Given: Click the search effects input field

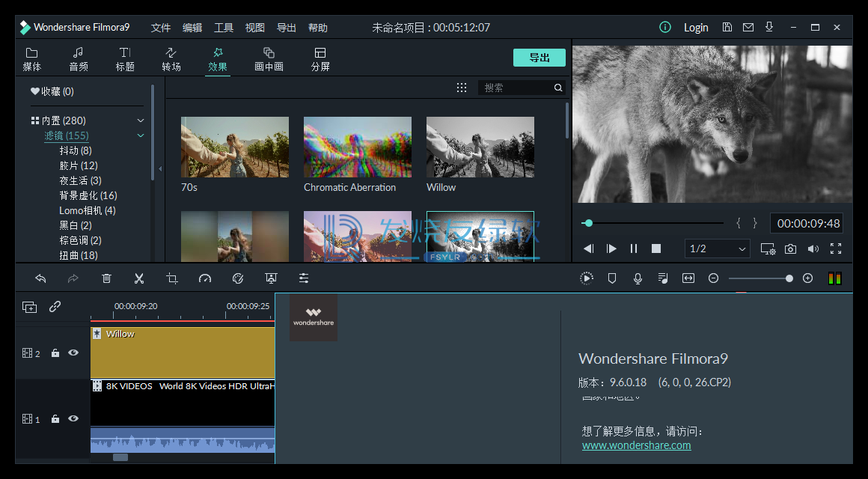Looking at the screenshot, I should coord(516,88).
